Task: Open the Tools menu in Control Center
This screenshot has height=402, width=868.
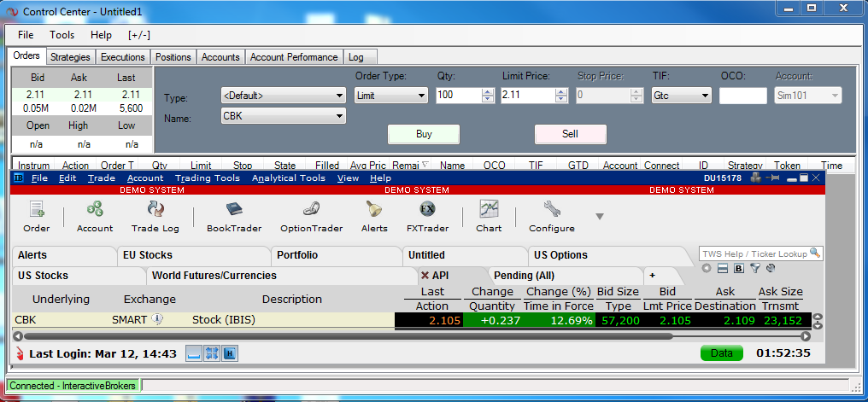Action: coord(62,35)
